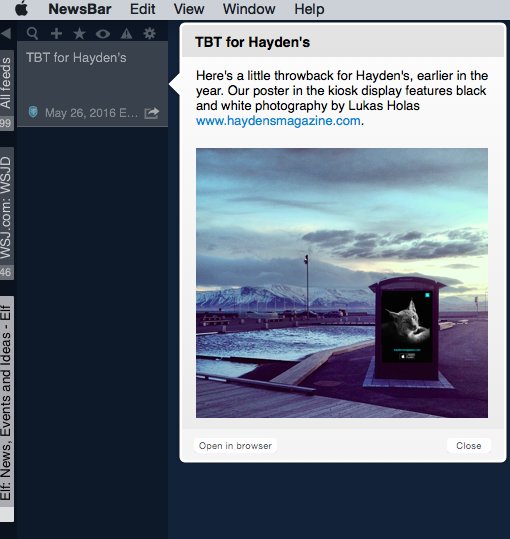The image size is (510, 539).
Task: Collapse sidebar with the left arrow
Action: pos(6,33)
